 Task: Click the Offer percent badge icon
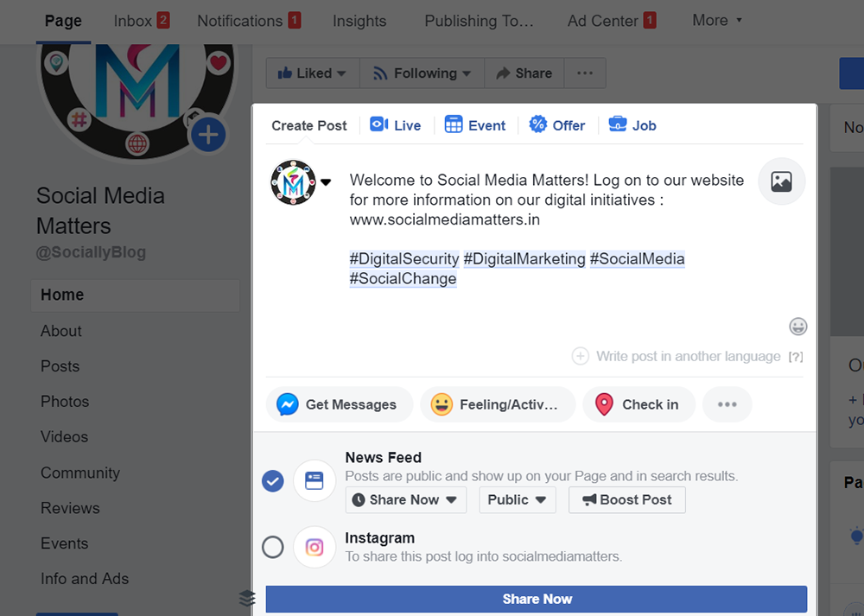click(537, 124)
